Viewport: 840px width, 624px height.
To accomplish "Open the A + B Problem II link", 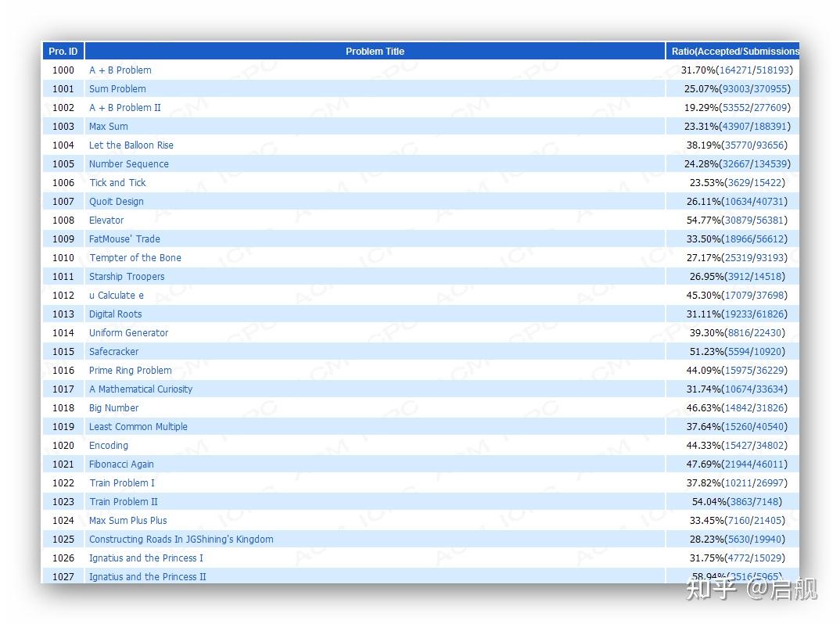I will click(125, 108).
